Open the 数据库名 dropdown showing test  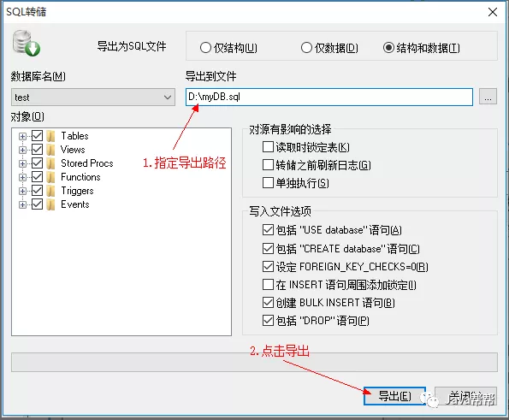[93, 97]
